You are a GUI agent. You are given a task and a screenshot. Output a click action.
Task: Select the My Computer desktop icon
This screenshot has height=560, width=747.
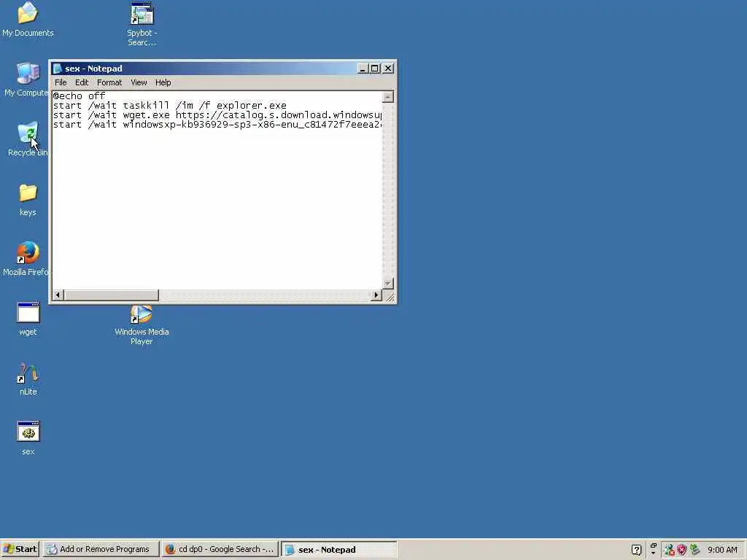point(28,80)
